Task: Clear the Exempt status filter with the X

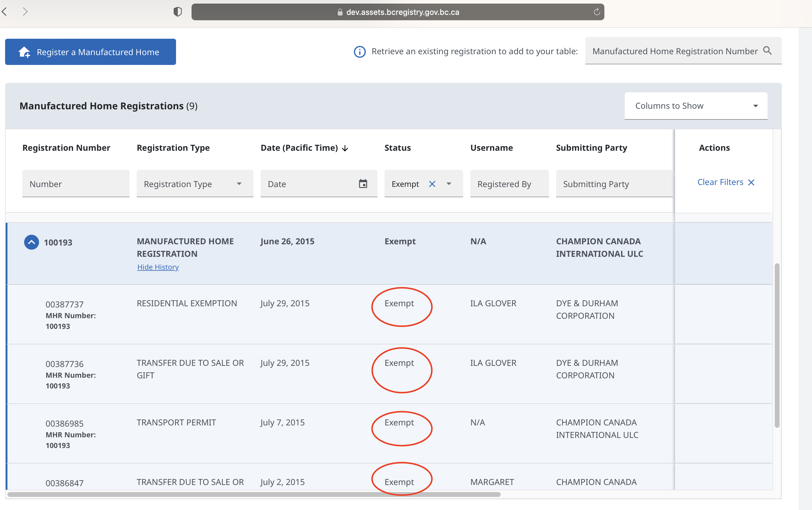Action: (432, 184)
